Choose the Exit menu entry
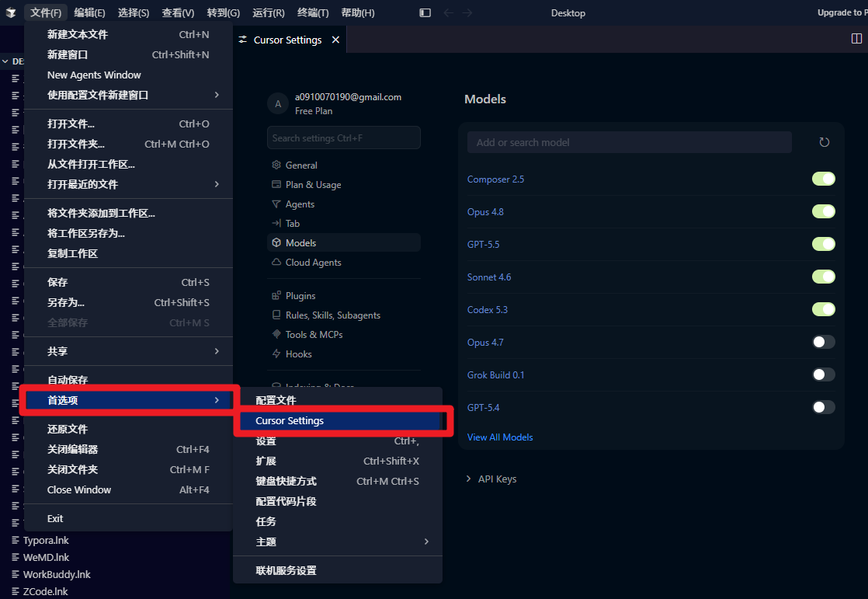Screen dimensions: 868x599 click(128, 519)
